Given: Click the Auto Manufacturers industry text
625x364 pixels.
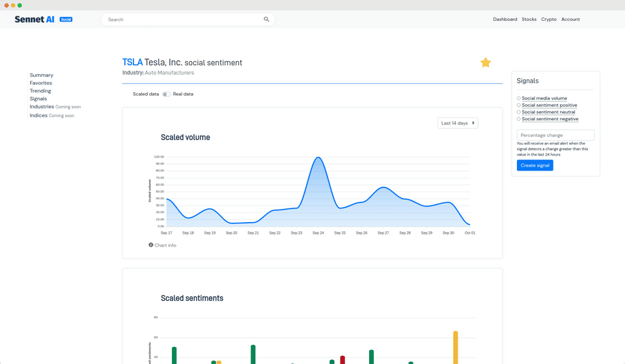Looking at the screenshot, I should pos(169,72).
